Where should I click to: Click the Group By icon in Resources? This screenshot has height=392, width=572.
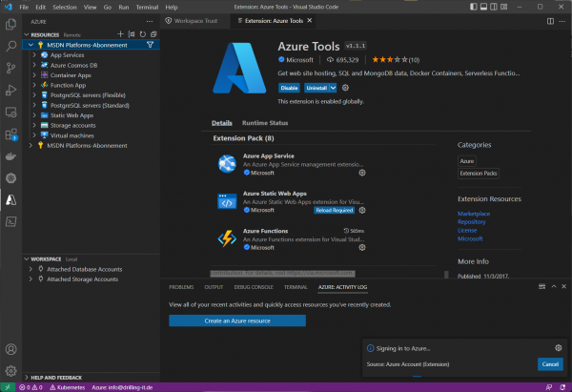tap(132, 34)
